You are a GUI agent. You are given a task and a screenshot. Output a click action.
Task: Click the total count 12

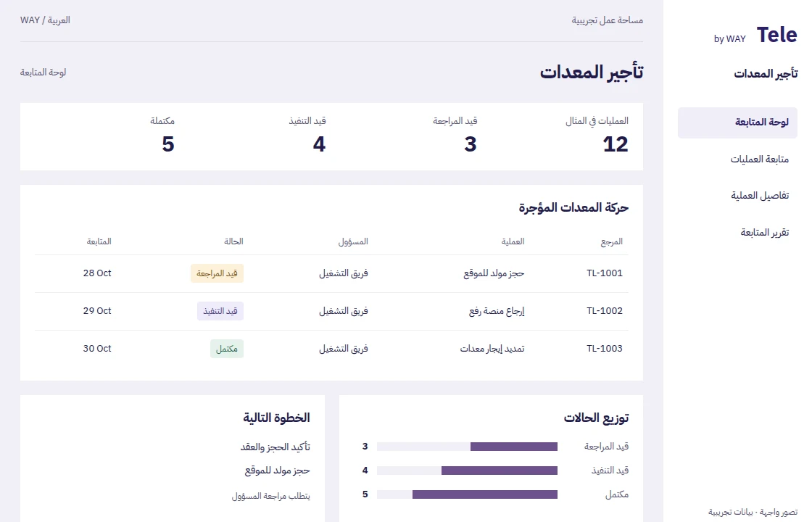coord(616,144)
